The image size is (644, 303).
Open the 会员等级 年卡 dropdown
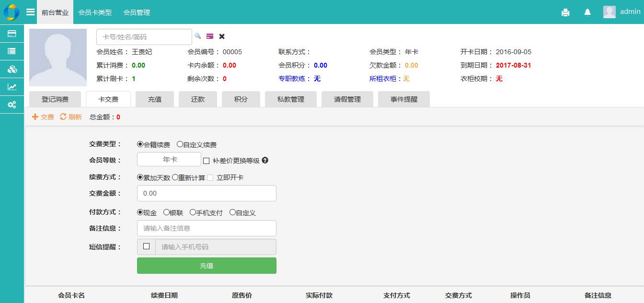(169, 160)
